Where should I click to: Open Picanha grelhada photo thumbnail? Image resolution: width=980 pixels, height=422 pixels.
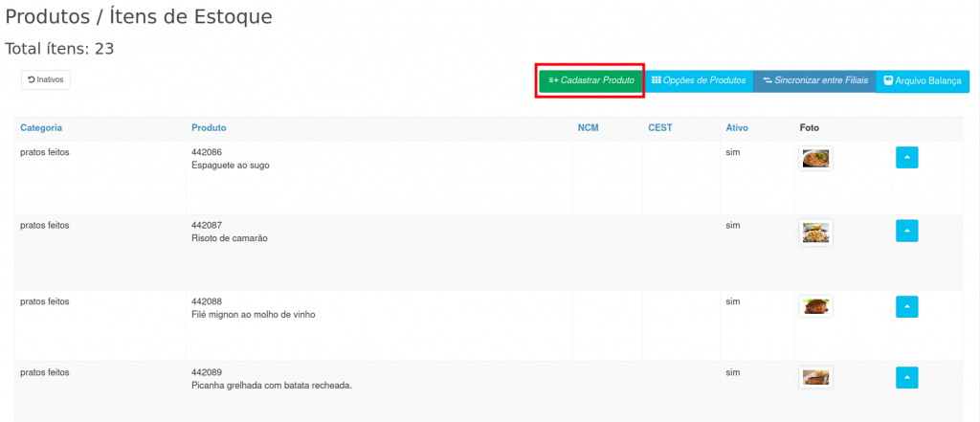pyautogui.click(x=815, y=377)
